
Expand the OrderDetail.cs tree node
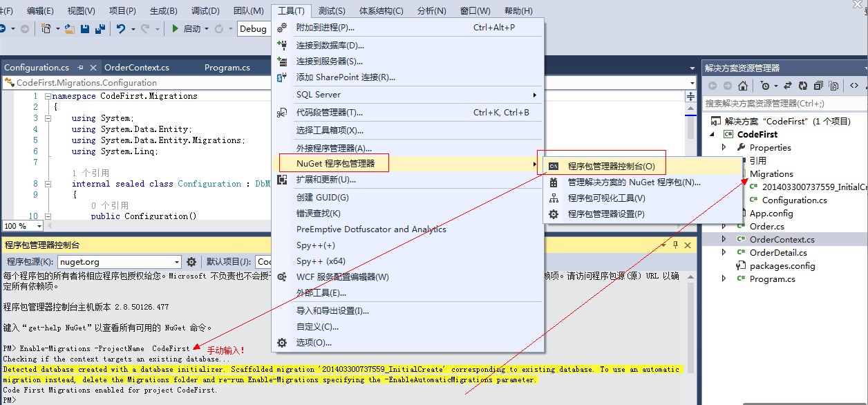[x=724, y=252]
